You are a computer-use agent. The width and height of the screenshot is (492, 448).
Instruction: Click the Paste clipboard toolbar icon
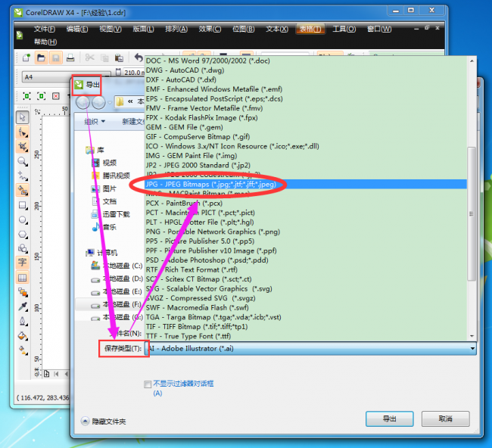pyautogui.click(x=119, y=58)
